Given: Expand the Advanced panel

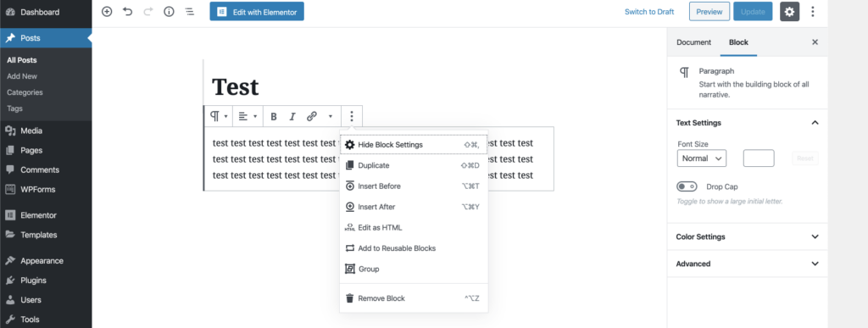Looking at the screenshot, I should coord(748,264).
